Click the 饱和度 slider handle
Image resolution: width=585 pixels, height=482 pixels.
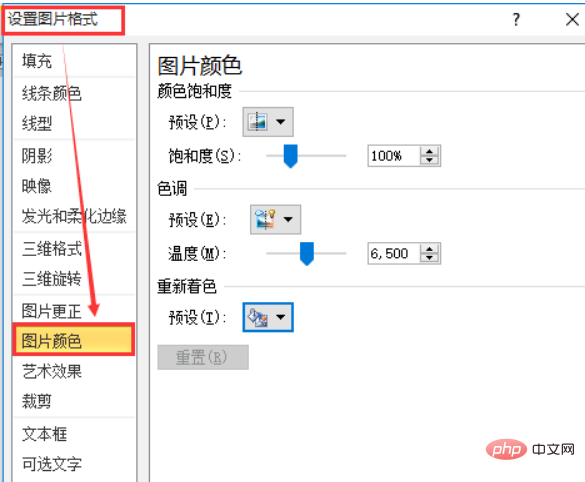(290, 156)
